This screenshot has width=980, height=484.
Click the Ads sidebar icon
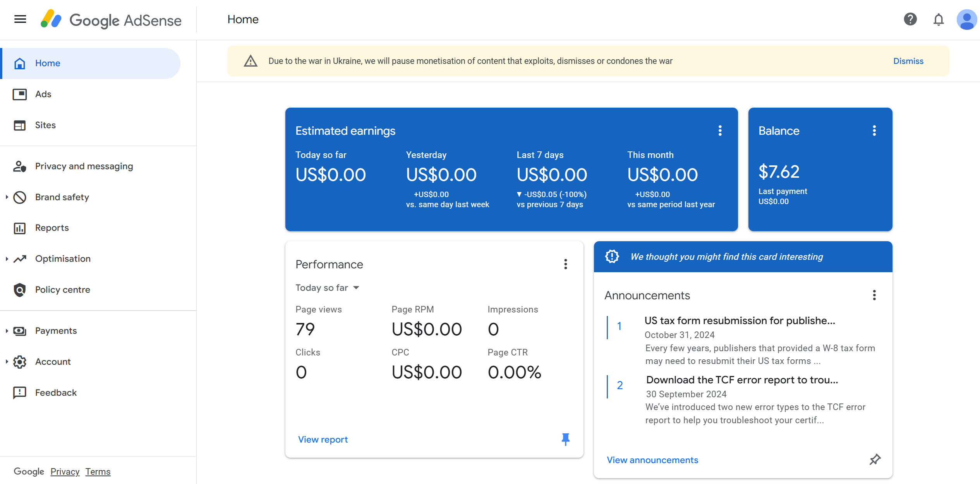click(20, 94)
